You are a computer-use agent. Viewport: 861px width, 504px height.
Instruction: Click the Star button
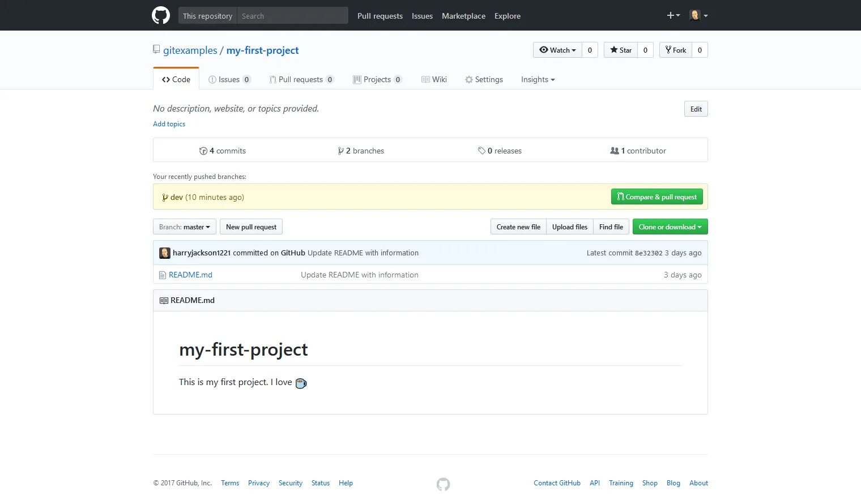(621, 50)
